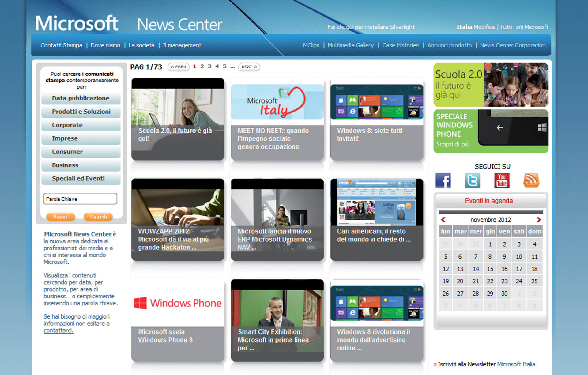Open Tutti i siti Microsoft link
Image resolution: width=588 pixels, height=375 pixels.
click(524, 27)
